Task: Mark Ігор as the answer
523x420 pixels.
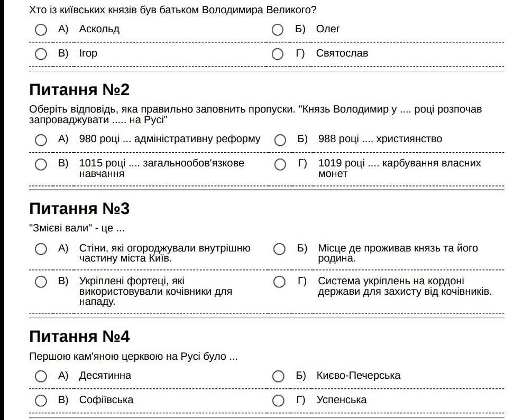Action: point(41,54)
